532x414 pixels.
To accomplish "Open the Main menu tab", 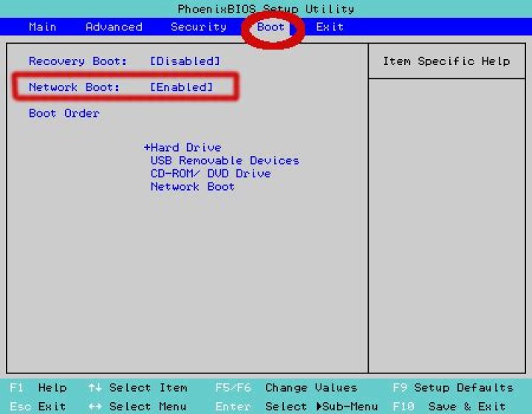I will (43, 27).
